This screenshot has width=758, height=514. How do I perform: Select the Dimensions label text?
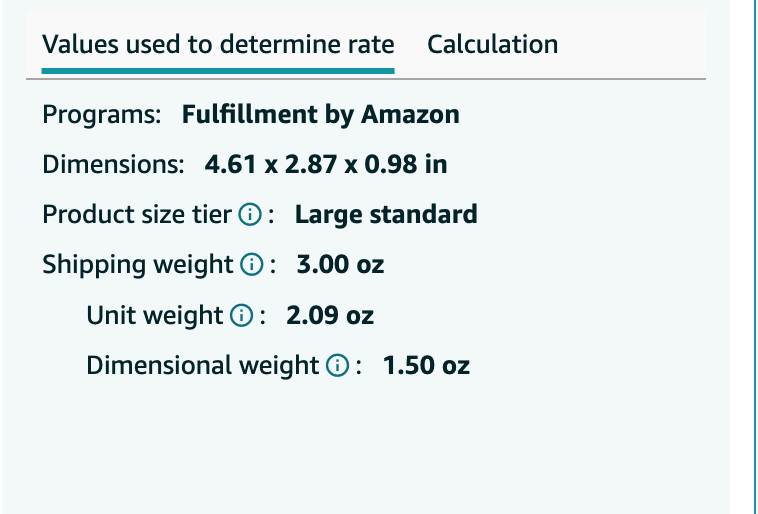pos(113,164)
